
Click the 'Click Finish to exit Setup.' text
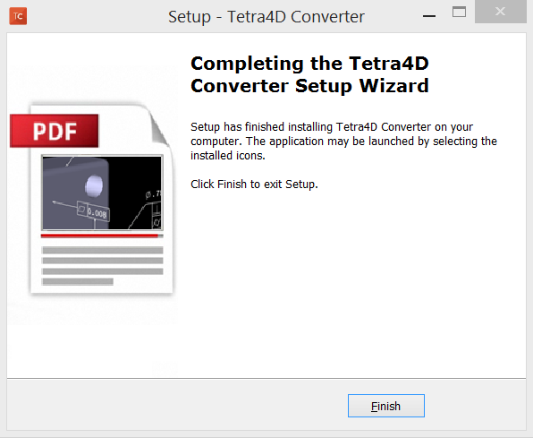[254, 184]
